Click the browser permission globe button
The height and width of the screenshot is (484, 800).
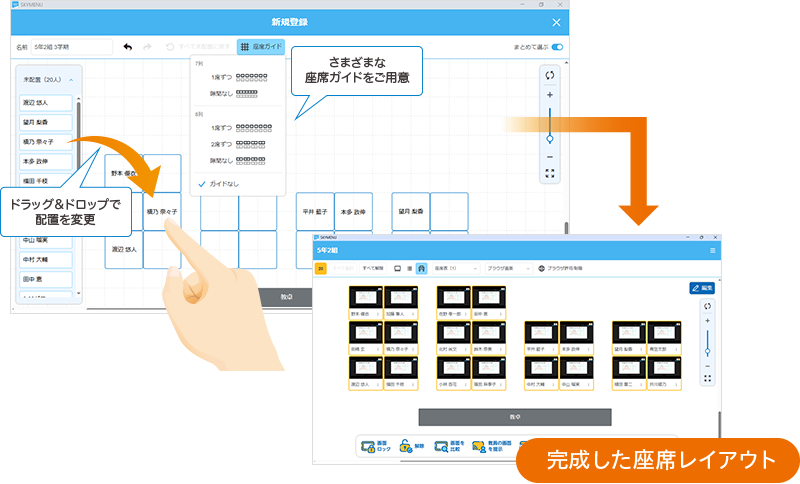point(560,268)
